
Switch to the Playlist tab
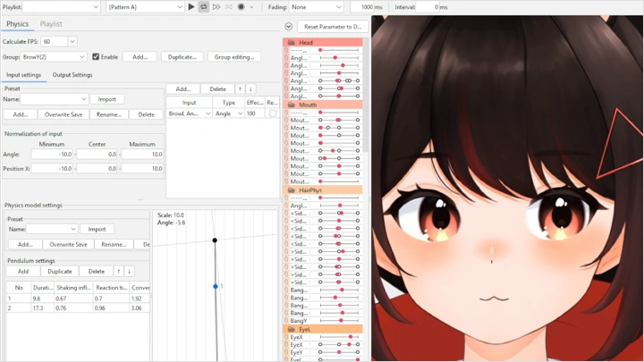tap(51, 24)
